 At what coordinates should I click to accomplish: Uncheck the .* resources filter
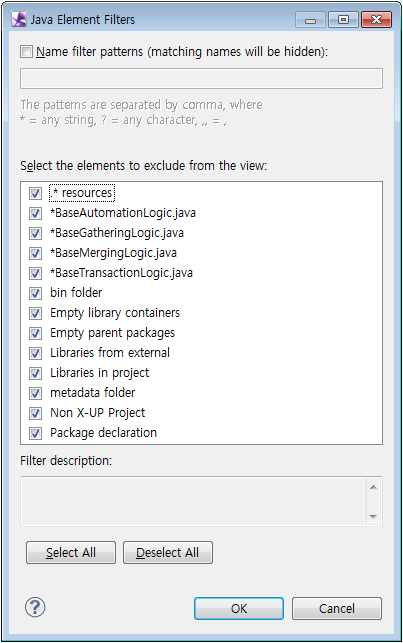coord(35,193)
